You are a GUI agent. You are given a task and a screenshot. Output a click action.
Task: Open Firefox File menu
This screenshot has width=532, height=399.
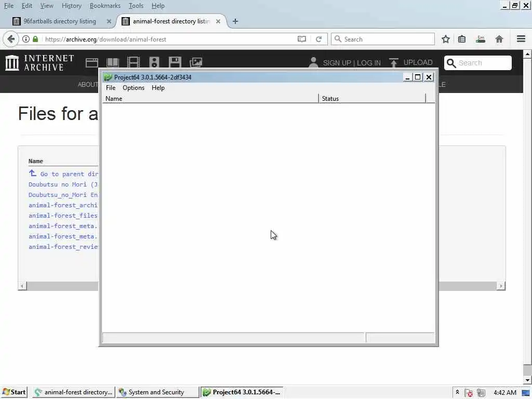8,6
